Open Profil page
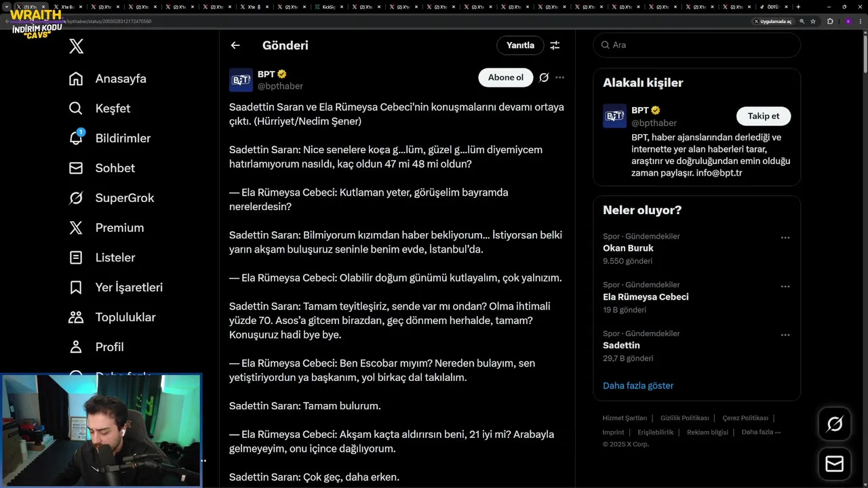The width and height of the screenshot is (868, 488). [x=96, y=347]
